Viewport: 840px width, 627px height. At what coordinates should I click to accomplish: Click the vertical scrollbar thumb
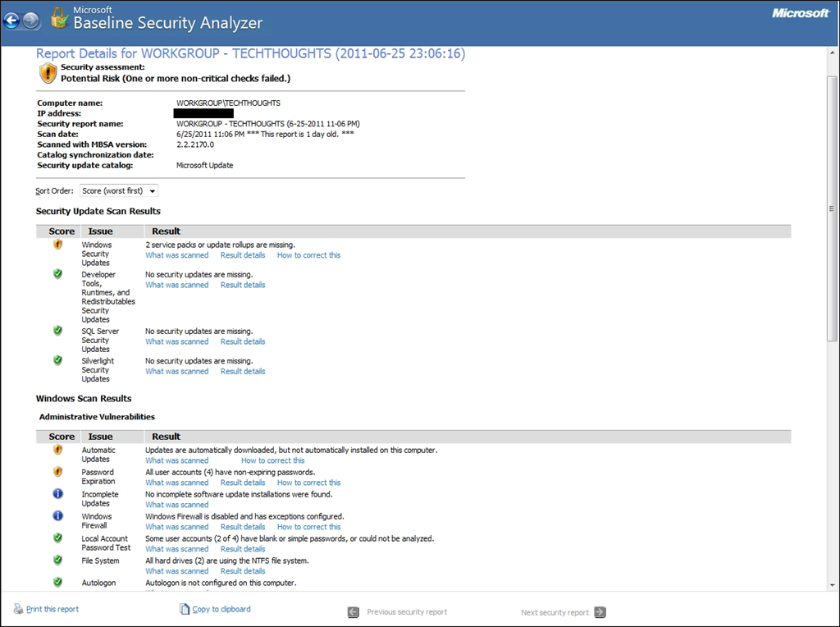click(x=832, y=208)
